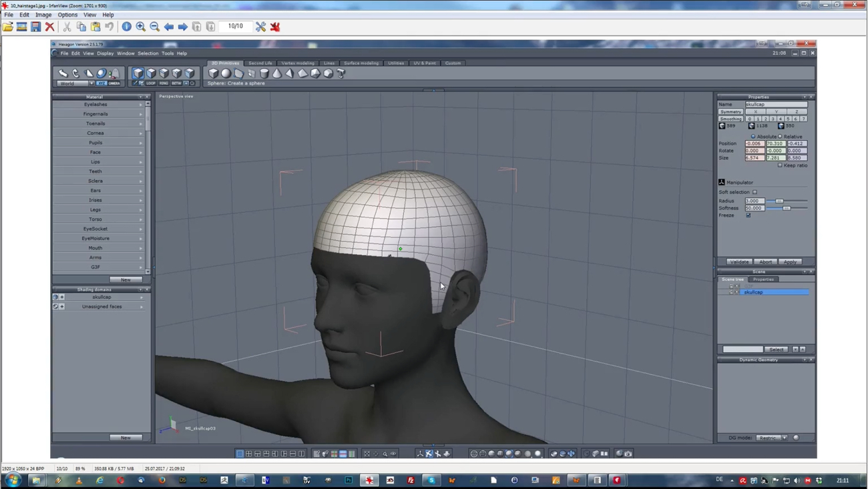Disable the Freeze checkbox

pyautogui.click(x=748, y=215)
